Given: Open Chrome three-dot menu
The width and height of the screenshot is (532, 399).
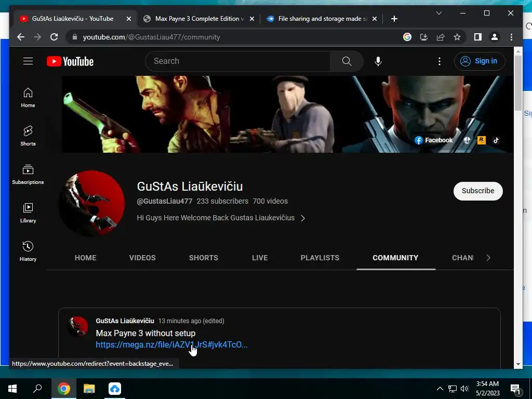Looking at the screenshot, I should [x=511, y=37].
